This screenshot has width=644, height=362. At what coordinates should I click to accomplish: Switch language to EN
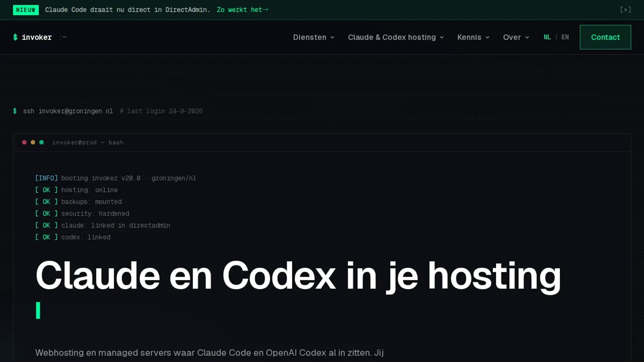(565, 37)
